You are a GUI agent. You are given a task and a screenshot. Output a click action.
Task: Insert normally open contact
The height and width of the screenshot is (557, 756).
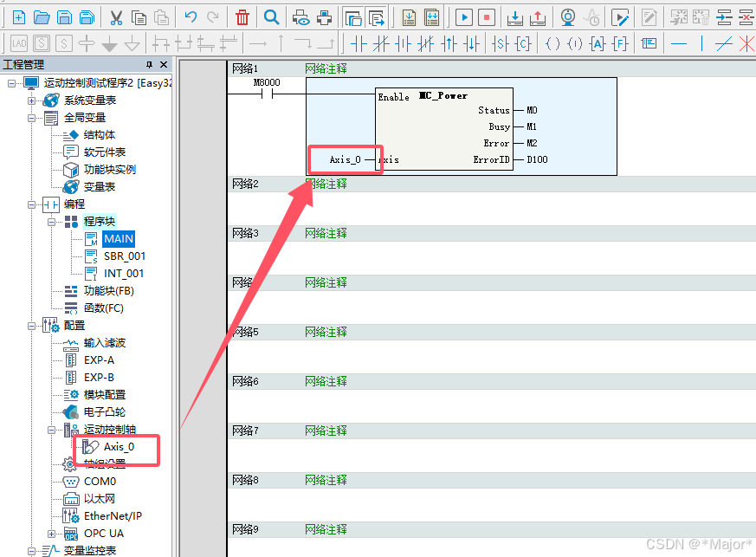click(359, 44)
